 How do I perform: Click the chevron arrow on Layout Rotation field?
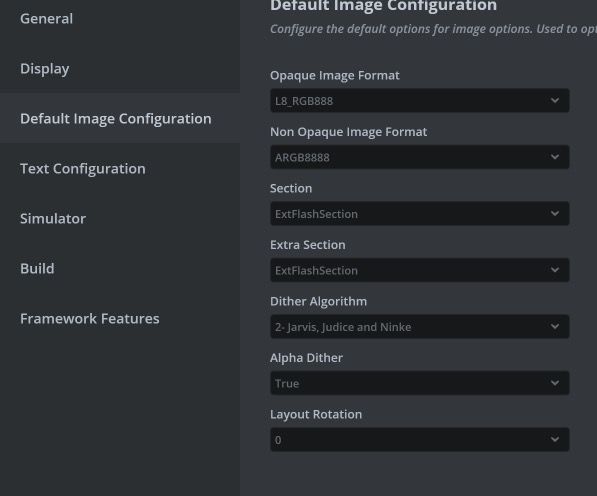tap(555, 440)
